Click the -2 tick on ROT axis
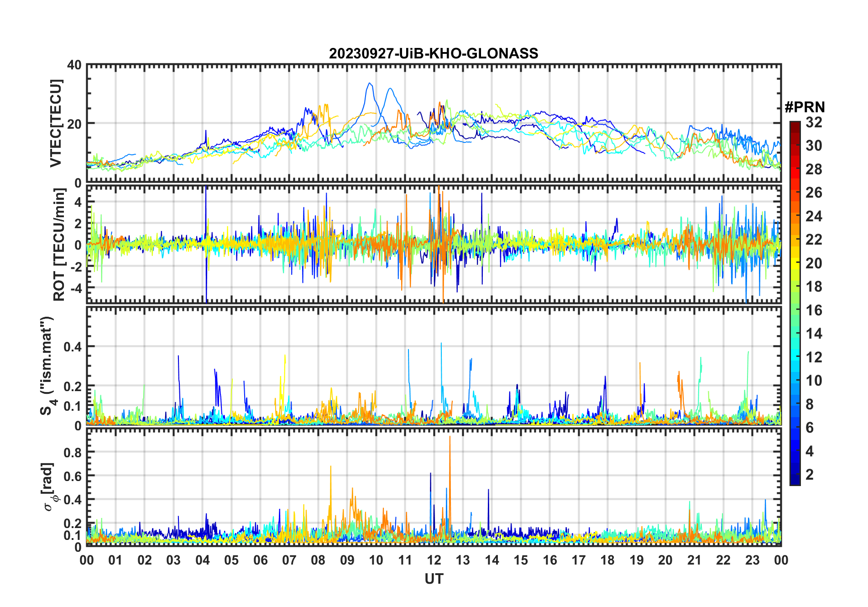This screenshot has height=607, width=868. [x=76, y=267]
